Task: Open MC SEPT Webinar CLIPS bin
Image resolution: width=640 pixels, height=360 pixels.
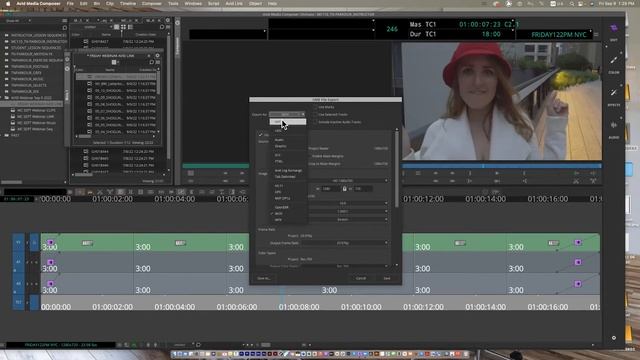Action: (36, 110)
